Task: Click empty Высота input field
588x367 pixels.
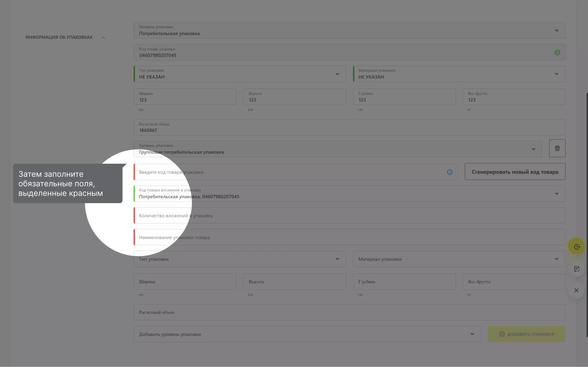Action: coord(295,281)
